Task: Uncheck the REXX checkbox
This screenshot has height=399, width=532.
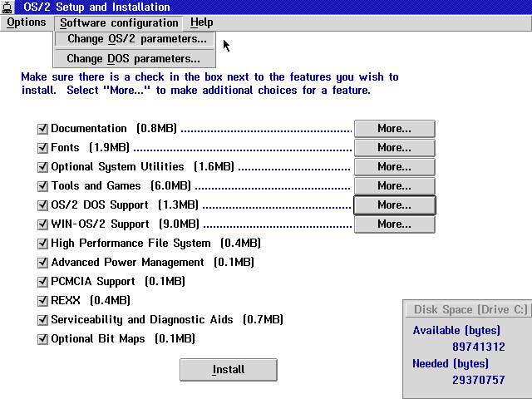Action: point(42,301)
